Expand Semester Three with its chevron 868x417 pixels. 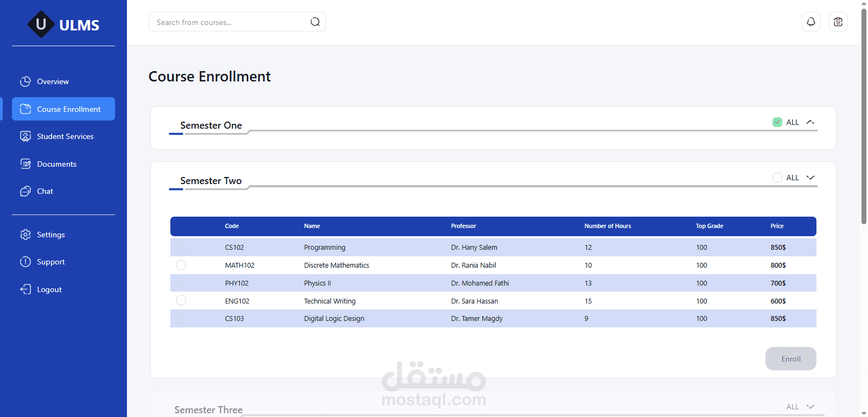(810, 407)
